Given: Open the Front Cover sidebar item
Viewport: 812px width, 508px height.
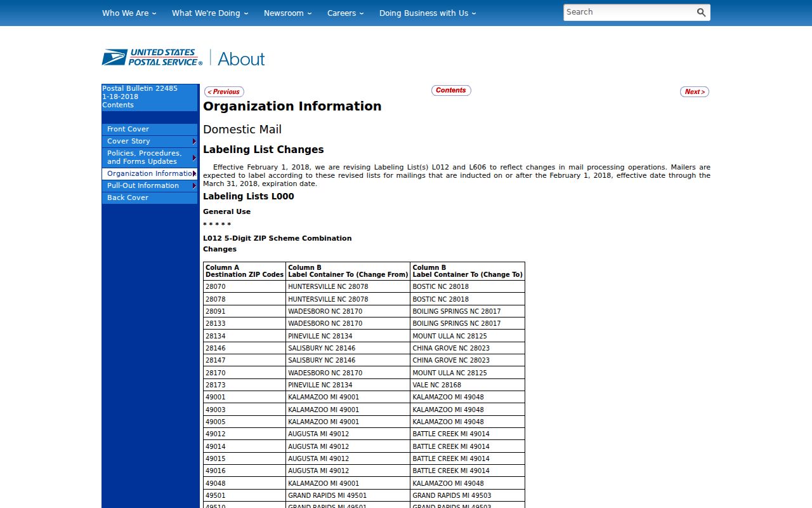Looking at the screenshot, I should click(150, 129).
